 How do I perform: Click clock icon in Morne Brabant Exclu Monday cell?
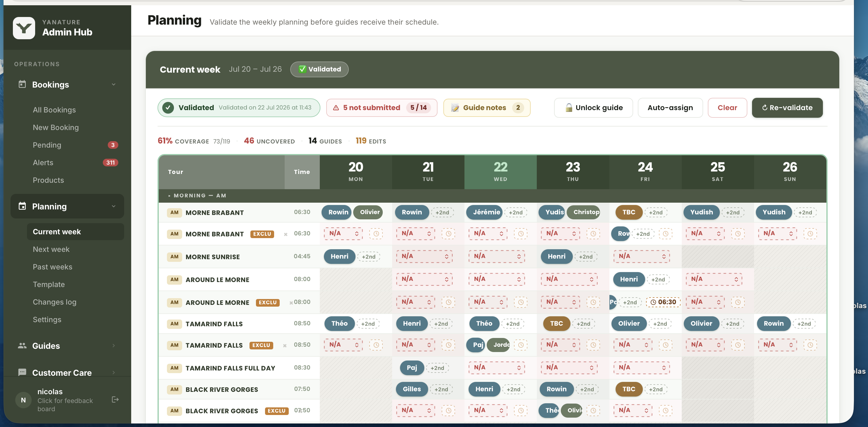tap(376, 233)
